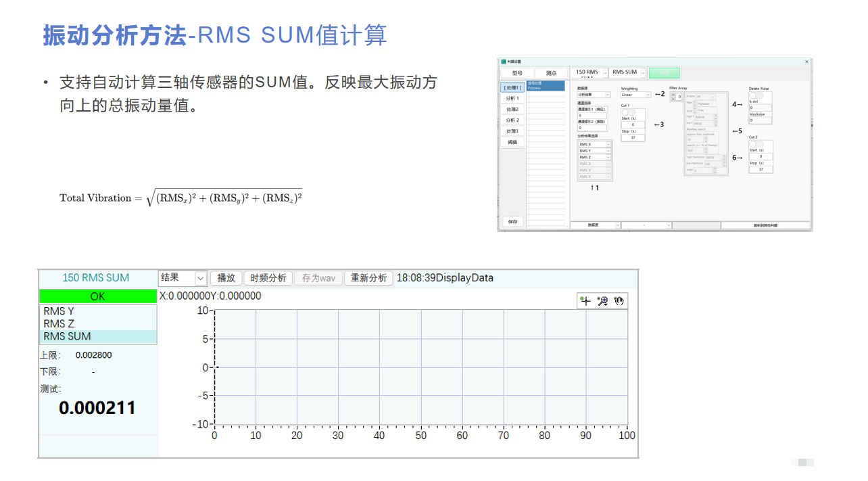Click the Filter Array stepper up arrow
The height and width of the screenshot is (481, 868).
point(673,94)
